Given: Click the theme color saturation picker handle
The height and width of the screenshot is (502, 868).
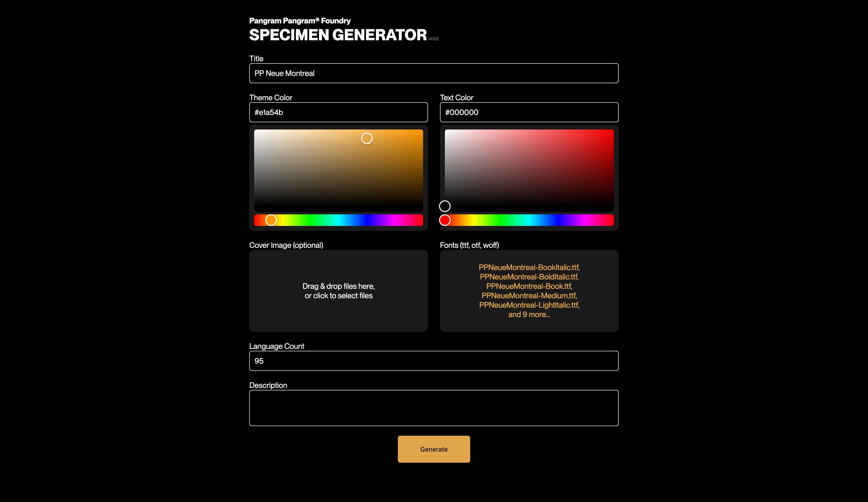Looking at the screenshot, I should [x=367, y=138].
